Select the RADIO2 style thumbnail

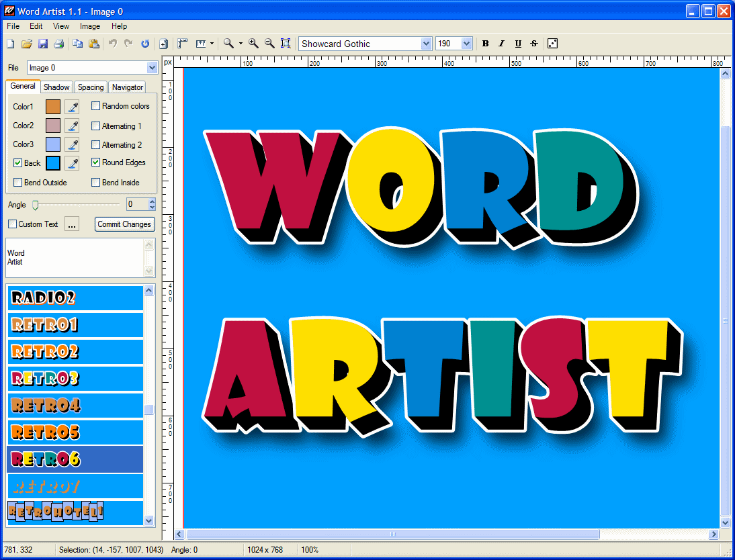[x=75, y=298]
